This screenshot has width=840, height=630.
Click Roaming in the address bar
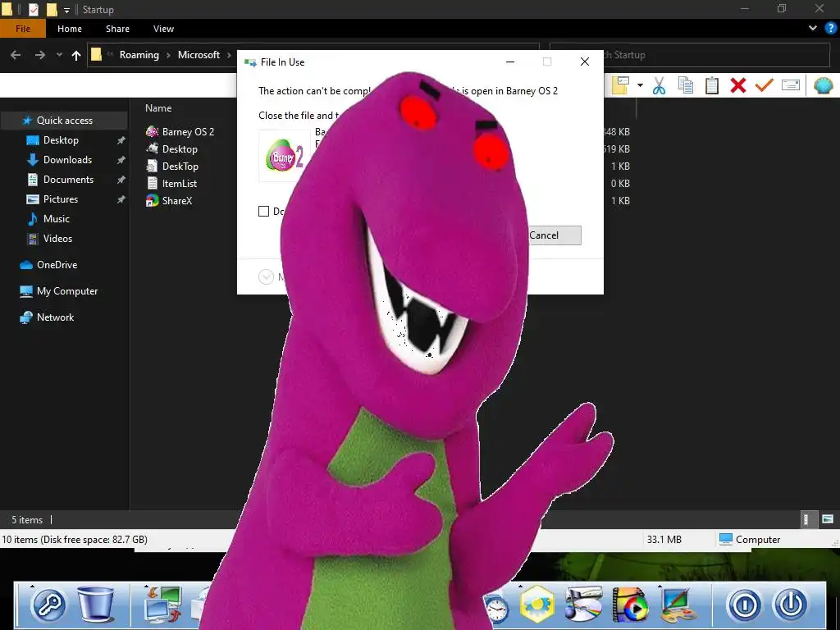[x=139, y=55]
